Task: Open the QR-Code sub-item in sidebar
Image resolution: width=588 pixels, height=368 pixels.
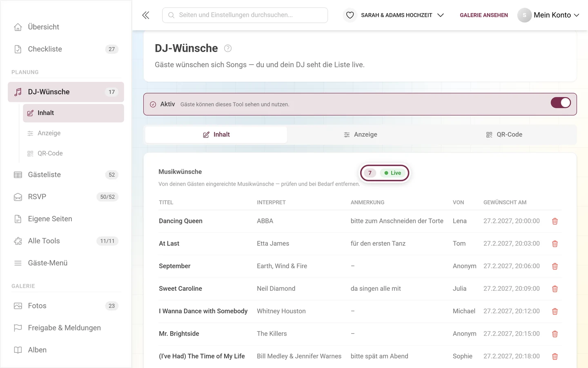Action: (x=73, y=153)
